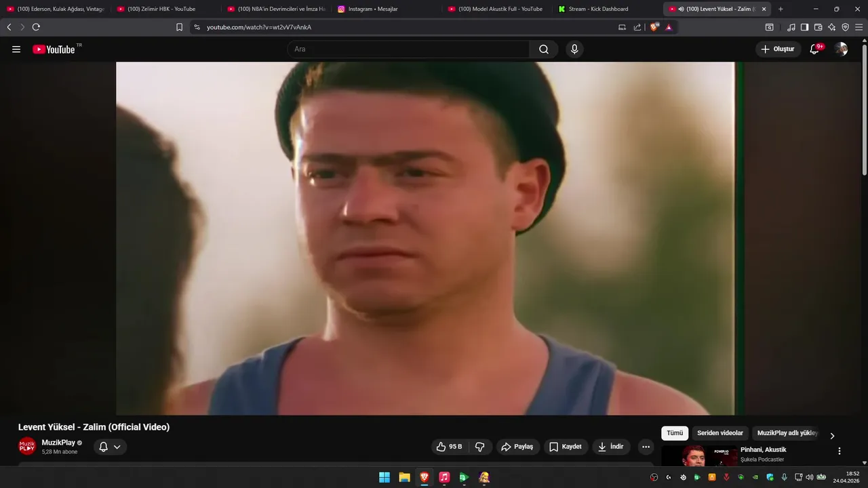Click the page vertical scrollbar
Viewport: 868px width, 488px height.
click(x=864, y=108)
